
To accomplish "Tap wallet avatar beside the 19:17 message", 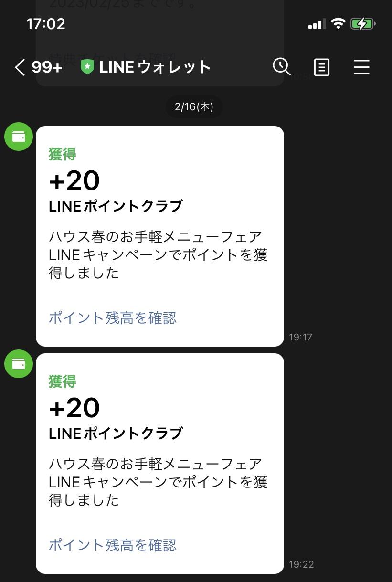I will tap(19, 137).
